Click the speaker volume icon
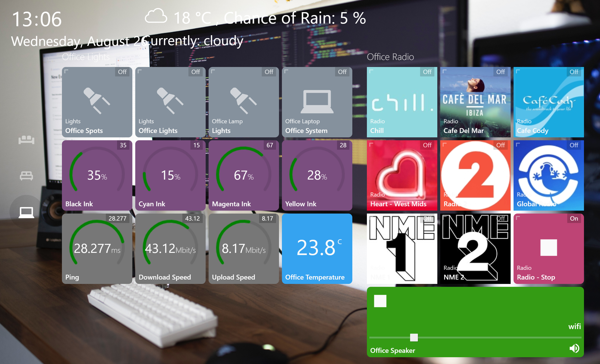This screenshot has height=364, width=600. pos(574,348)
